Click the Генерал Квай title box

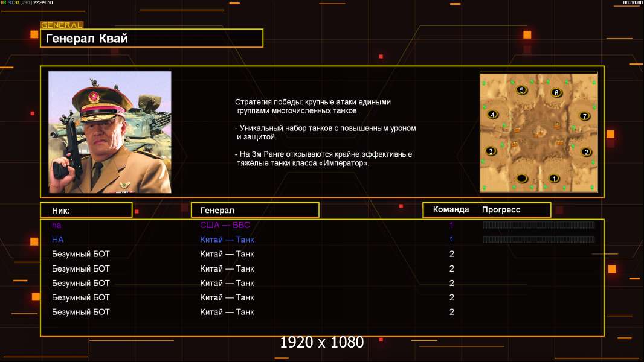(x=152, y=38)
